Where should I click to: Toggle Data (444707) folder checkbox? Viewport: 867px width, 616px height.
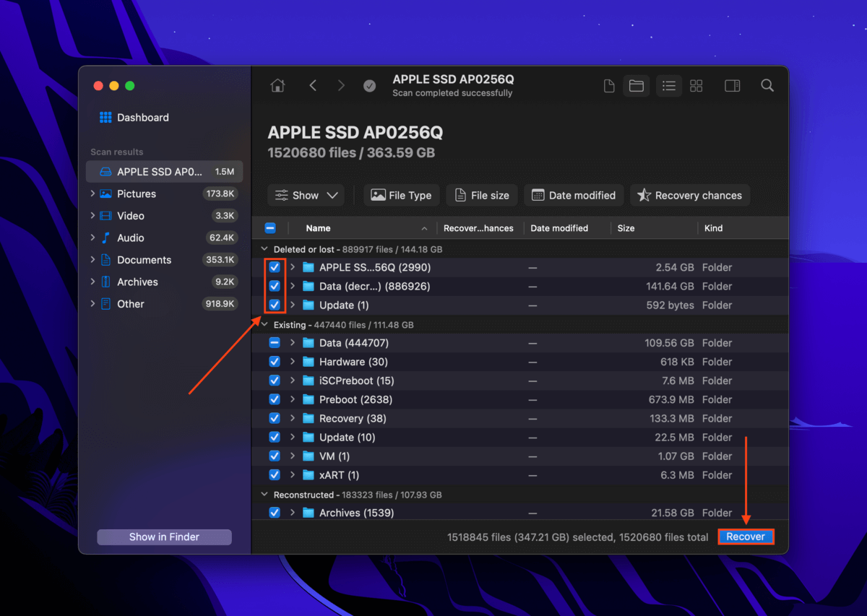pos(275,343)
